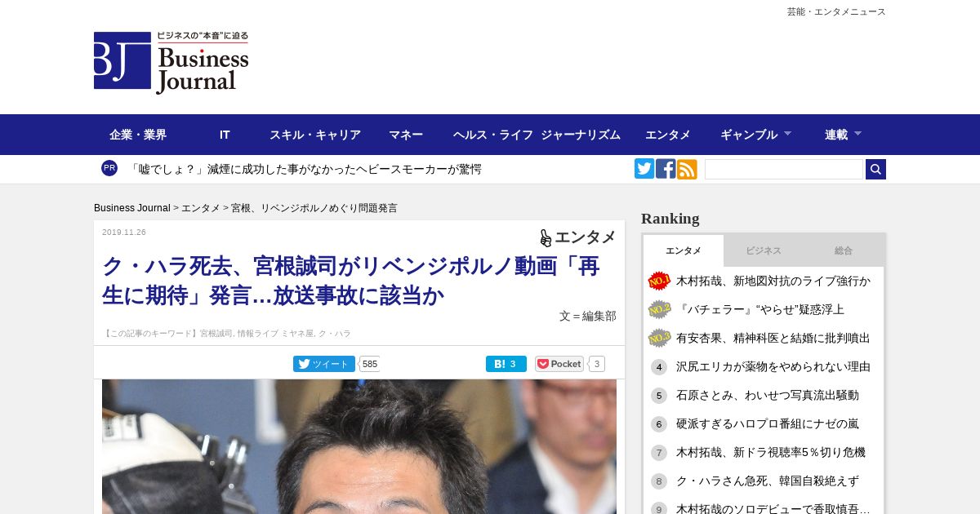Image resolution: width=980 pixels, height=514 pixels.
Task: Open the Twitter icon beside the search box
Action: click(x=644, y=169)
